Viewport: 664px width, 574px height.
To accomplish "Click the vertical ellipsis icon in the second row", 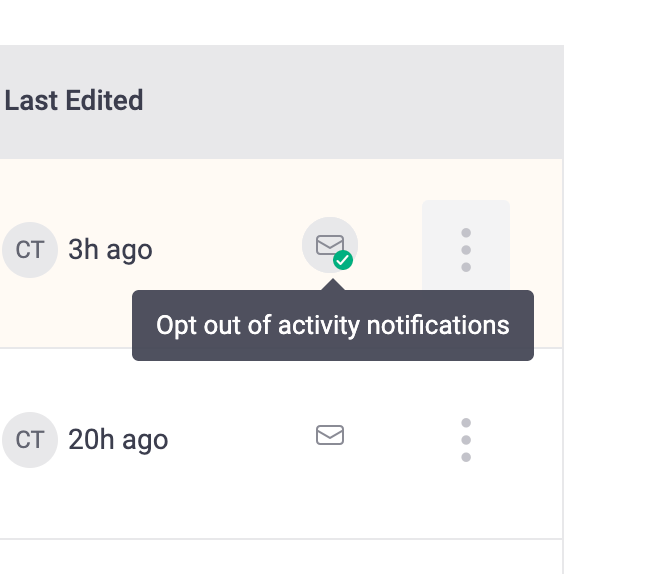I will (x=466, y=440).
